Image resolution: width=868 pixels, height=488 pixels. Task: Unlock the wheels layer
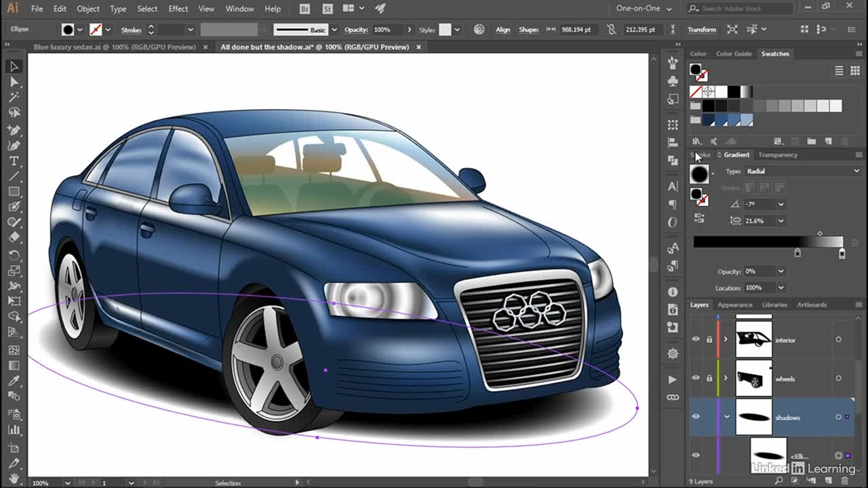(709, 378)
